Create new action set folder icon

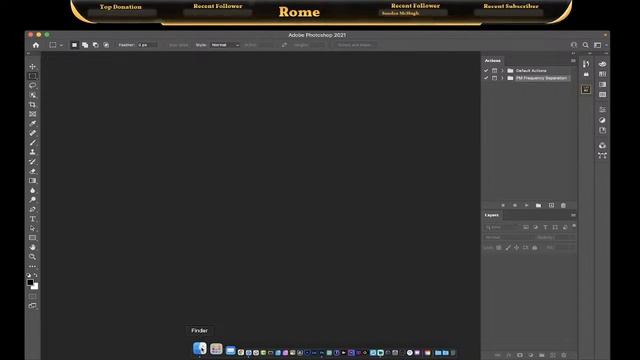(x=538, y=205)
